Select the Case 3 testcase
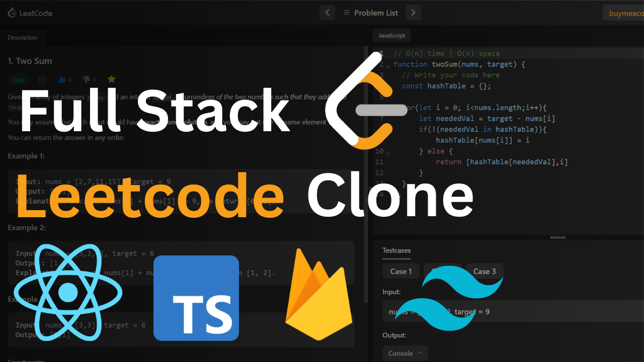 tap(485, 271)
